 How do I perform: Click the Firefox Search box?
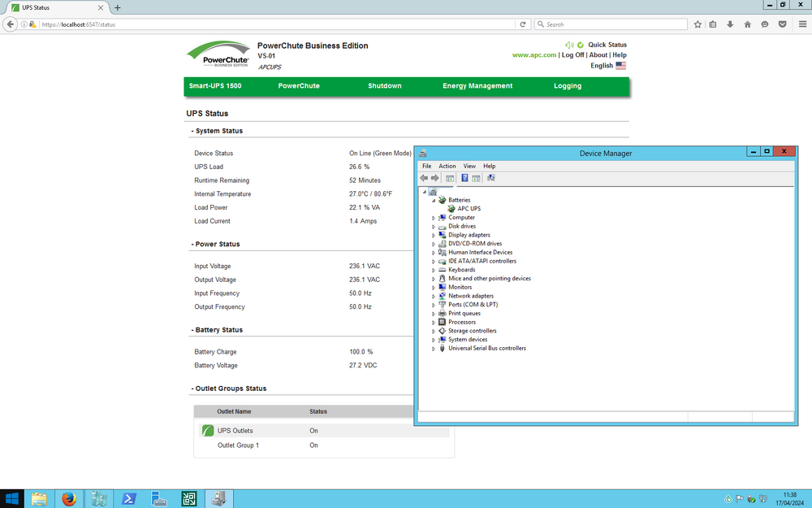(611, 24)
